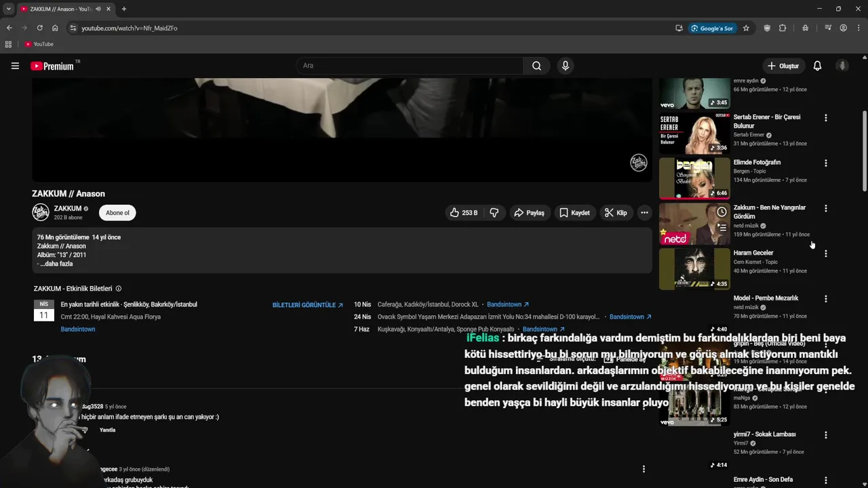Screen dimensions: 868x488
Task: Open the Sertab Erener video thumbnail
Action: click(694, 133)
